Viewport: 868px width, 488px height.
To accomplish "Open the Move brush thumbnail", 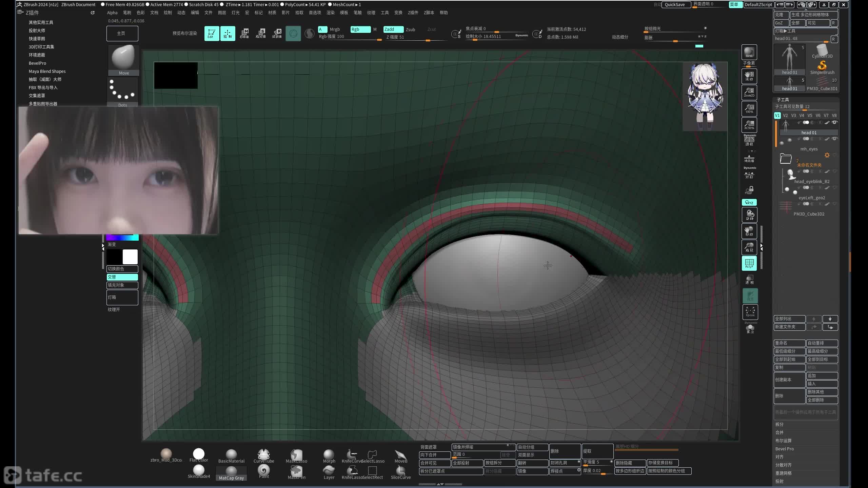I will point(123,60).
